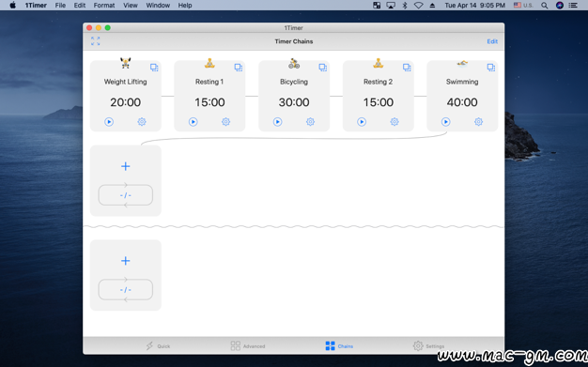Open Resting 1 timer settings gear
The width and height of the screenshot is (588, 367).
(x=225, y=122)
